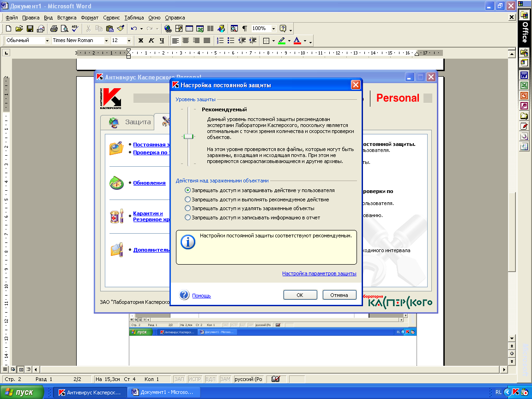The image size is (532, 399).
Task: Click the Columns toolbar icon
Action: [211, 29]
